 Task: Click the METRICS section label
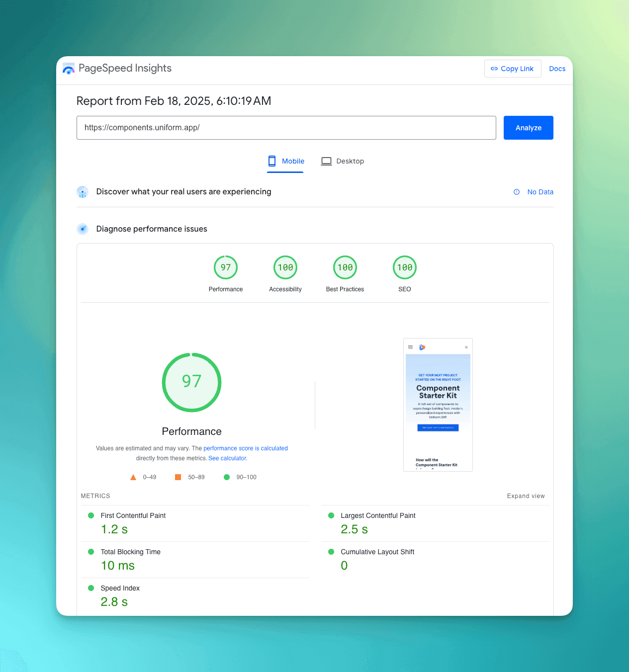tap(95, 496)
